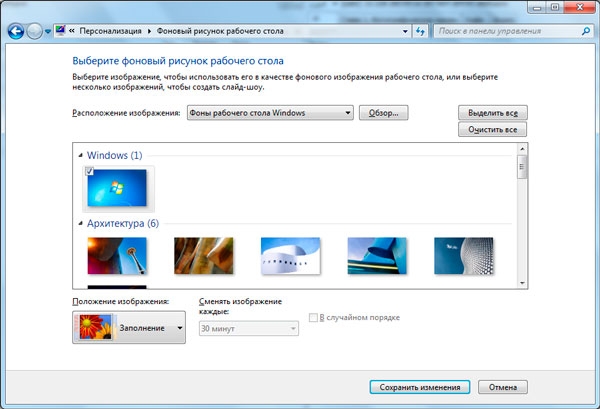The image size is (600, 409).
Task: Click the Очистить все button
Action: [x=491, y=130]
